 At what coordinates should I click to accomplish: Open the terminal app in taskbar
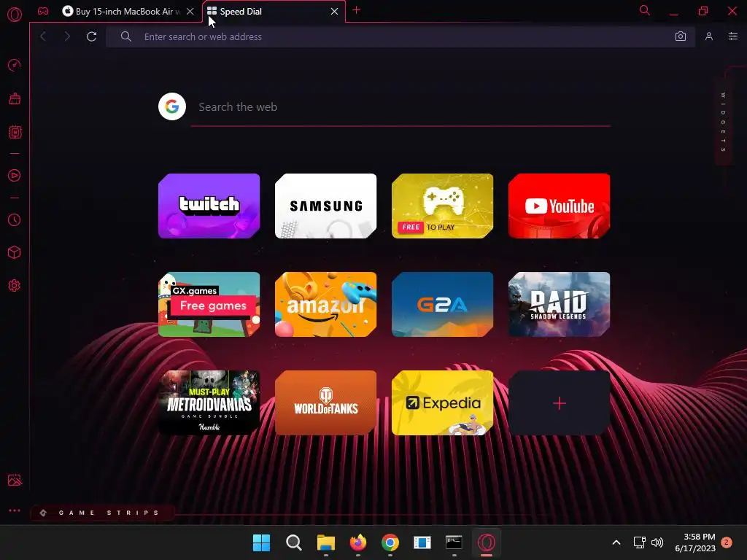point(454,542)
